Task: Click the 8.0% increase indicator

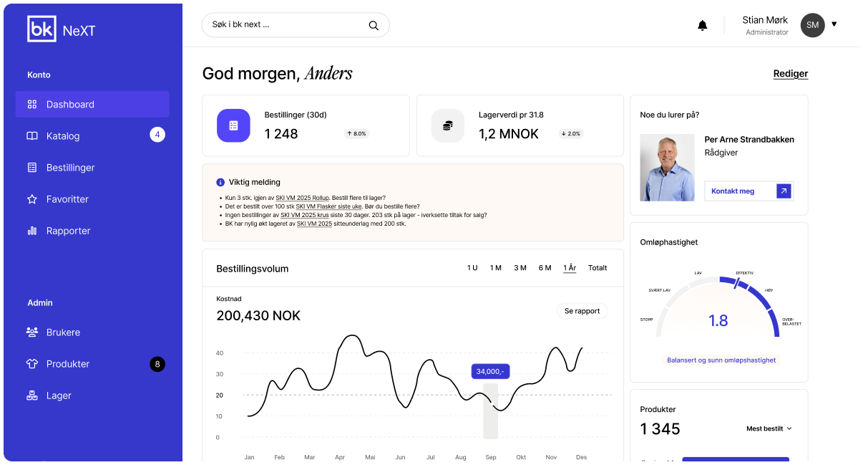Action: 357,134
